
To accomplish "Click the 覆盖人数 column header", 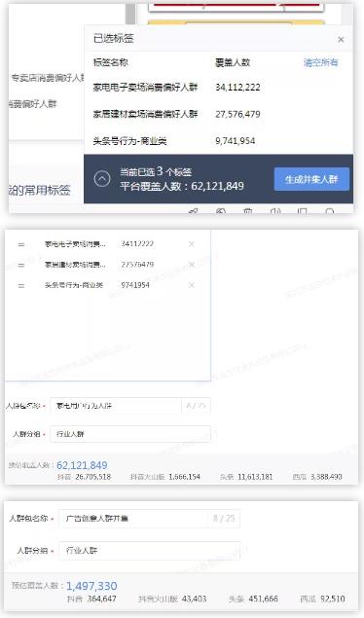I will [x=233, y=62].
